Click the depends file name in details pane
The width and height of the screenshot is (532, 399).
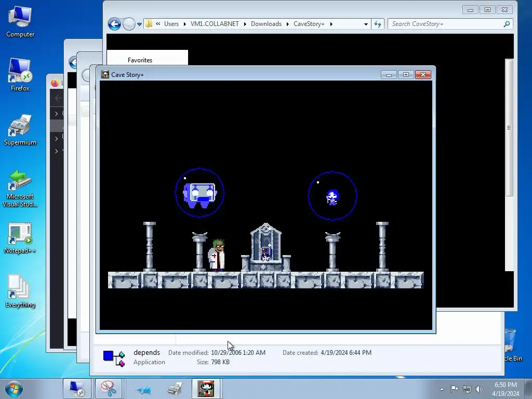click(147, 353)
